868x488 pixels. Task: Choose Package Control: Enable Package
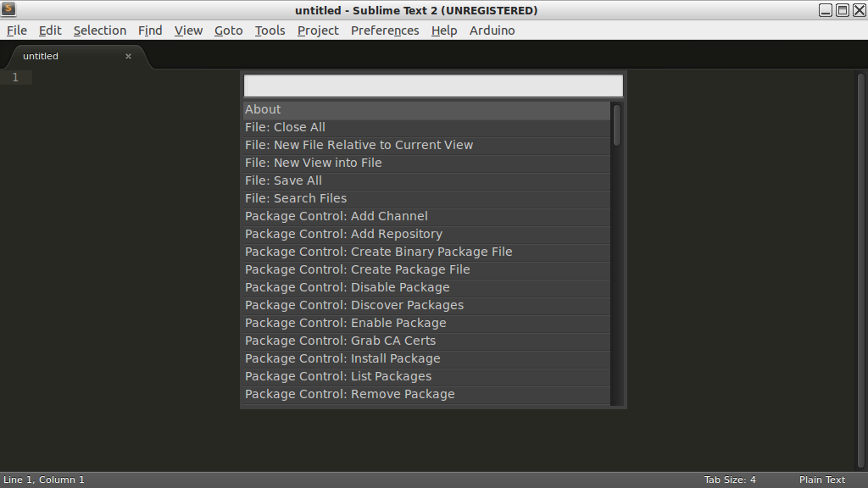tap(427, 323)
